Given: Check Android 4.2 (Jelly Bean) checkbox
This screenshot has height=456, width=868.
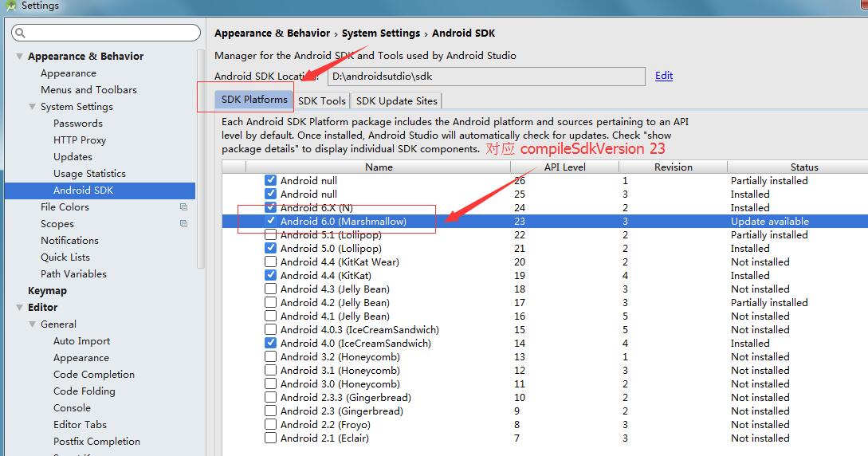Looking at the screenshot, I should (270, 302).
